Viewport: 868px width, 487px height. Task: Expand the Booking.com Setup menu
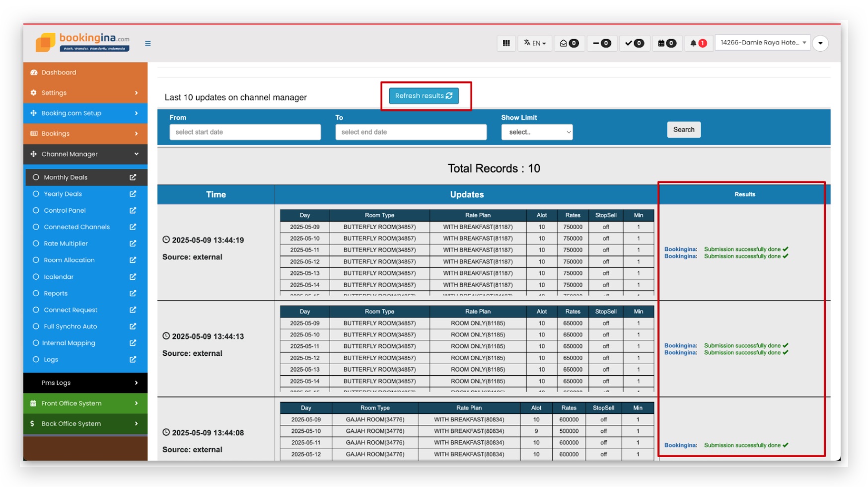point(85,113)
